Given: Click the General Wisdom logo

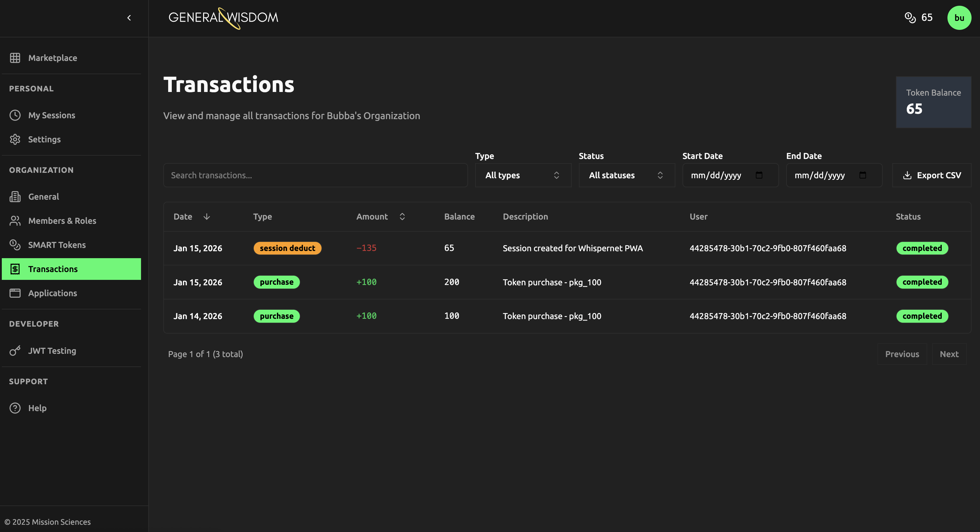Looking at the screenshot, I should point(223,18).
